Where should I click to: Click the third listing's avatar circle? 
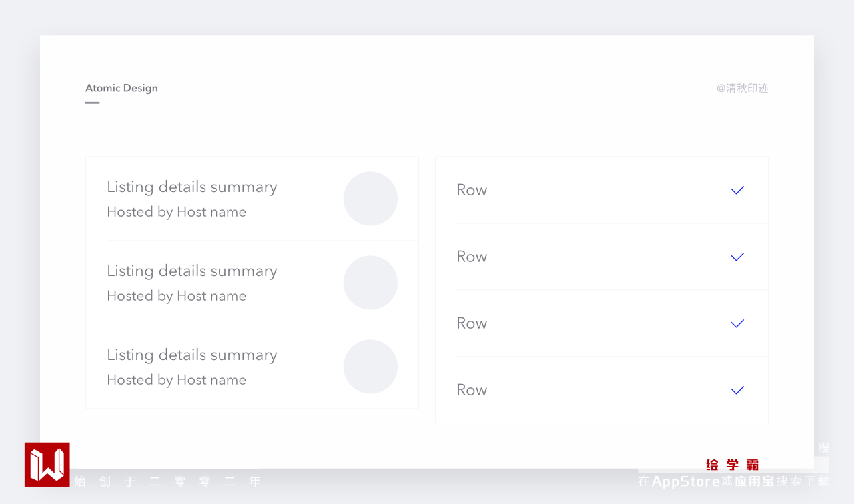pyautogui.click(x=370, y=367)
